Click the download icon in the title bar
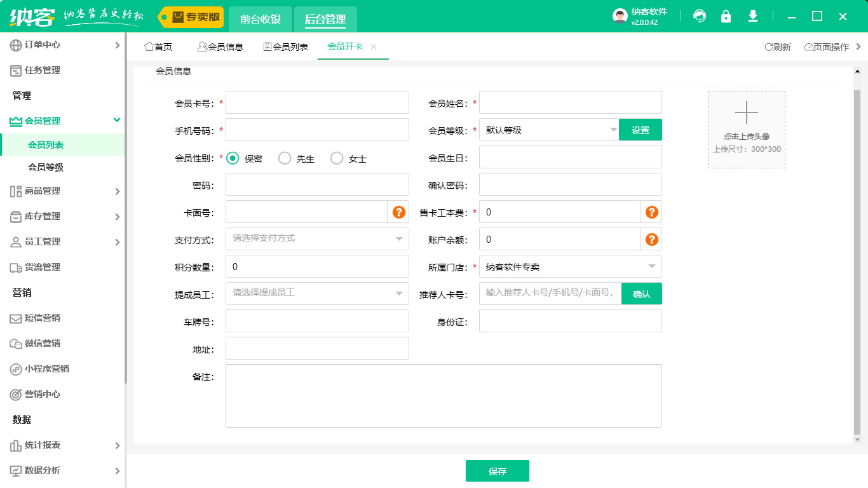 tap(752, 15)
